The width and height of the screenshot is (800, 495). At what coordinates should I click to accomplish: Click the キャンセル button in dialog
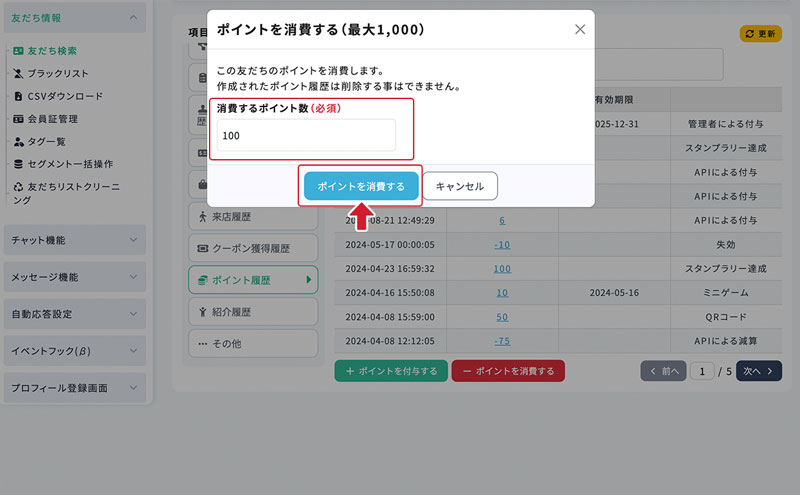(460, 186)
